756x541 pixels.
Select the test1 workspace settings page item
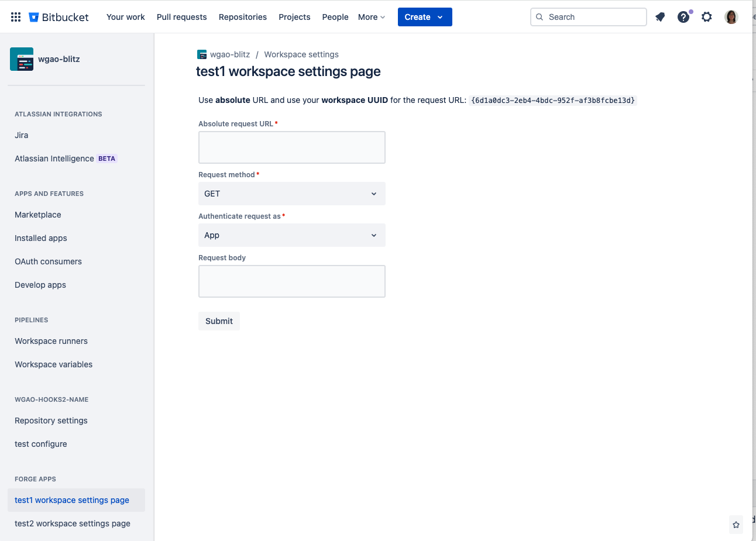(x=71, y=500)
